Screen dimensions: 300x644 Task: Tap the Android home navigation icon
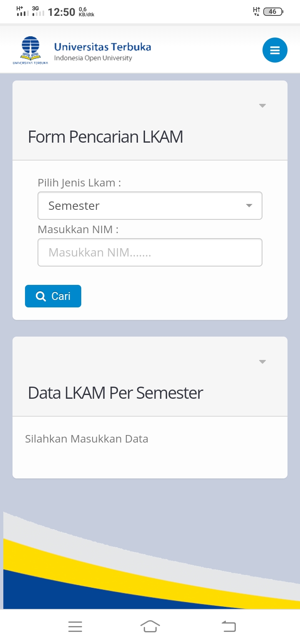point(150,626)
